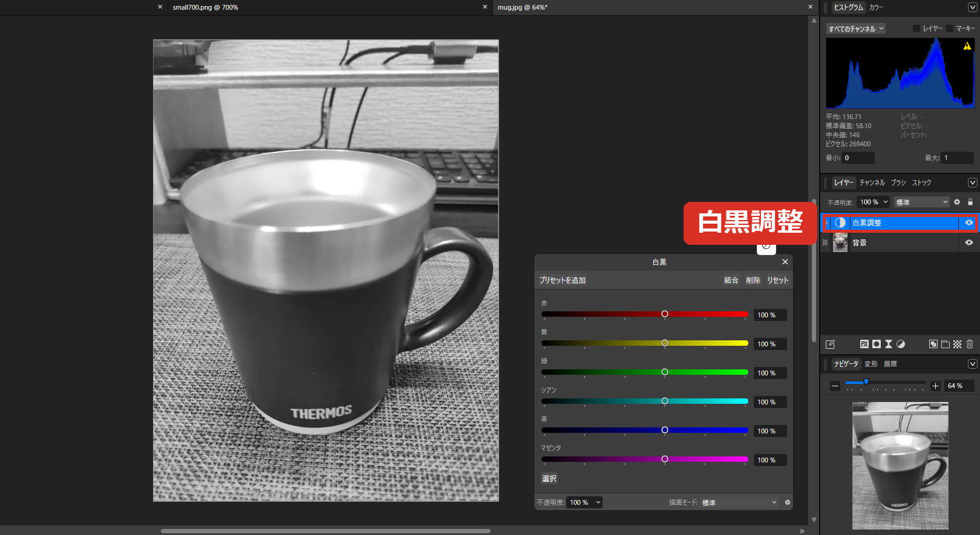Viewport: 980px width, 535px height.
Task: Click プリセットを追加 button
Action: pyautogui.click(x=563, y=280)
